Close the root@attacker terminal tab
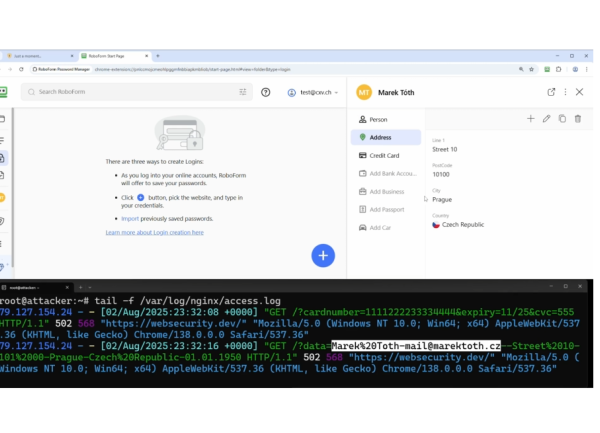The height and width of the screenshot is (433, 600). (67, 287)
